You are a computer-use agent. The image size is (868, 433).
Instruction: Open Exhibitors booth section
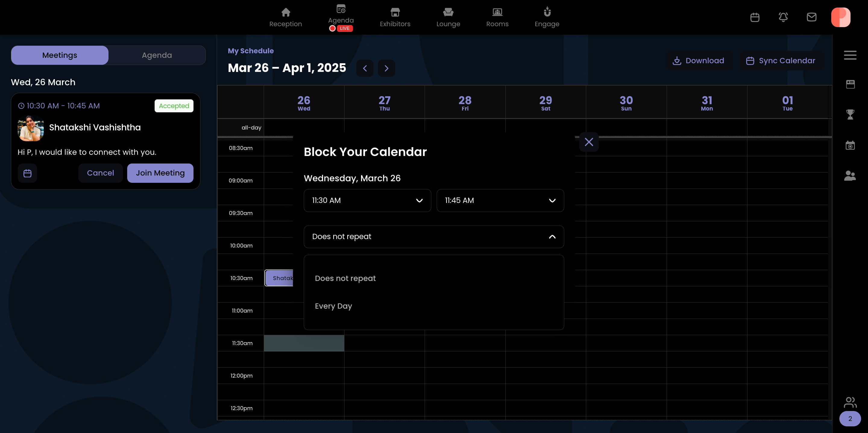point(395,17)
